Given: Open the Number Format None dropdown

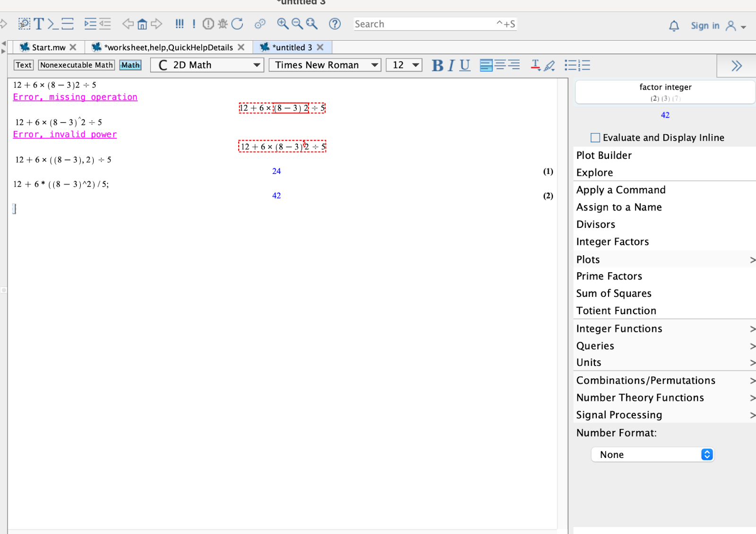Looking at the screenshot, I should tap(653, 454).
